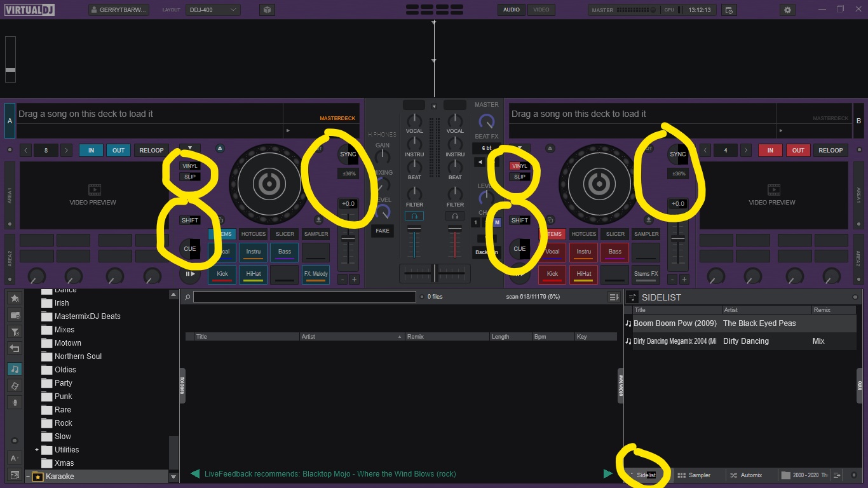Toggle the HiHat stem pad on left deck
Viewport: 868px width, 488px height.
click(x=254, y=275)
